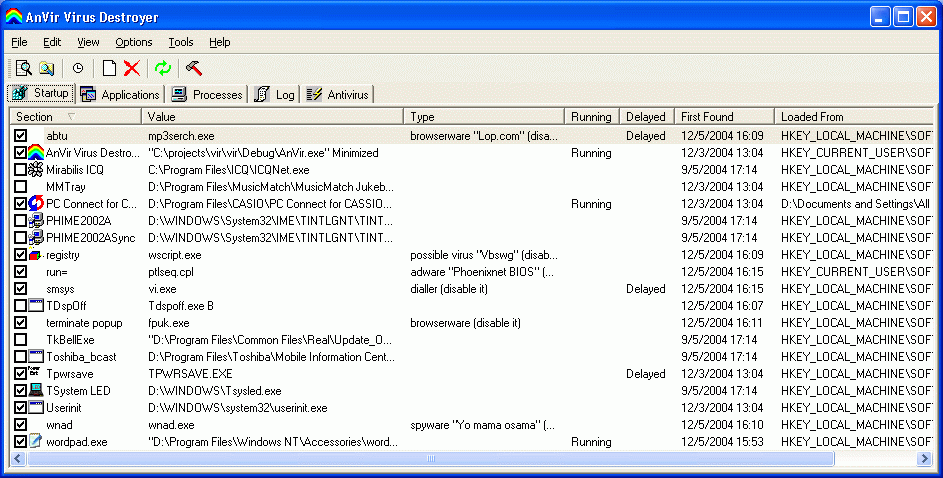943x478 pixels.
Task: Click the hammer toolbar icon
Action: click(194, 68)
